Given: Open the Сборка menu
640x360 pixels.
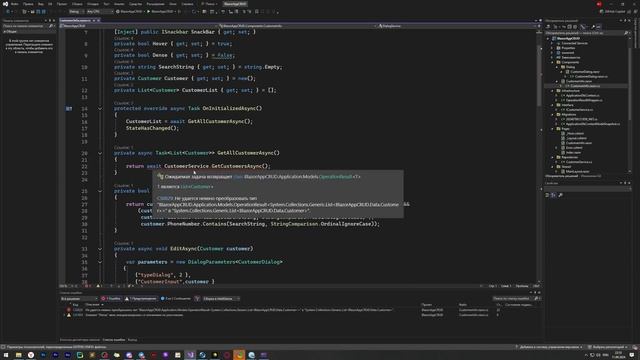Looking at the screenshot, I should (77, 4).
